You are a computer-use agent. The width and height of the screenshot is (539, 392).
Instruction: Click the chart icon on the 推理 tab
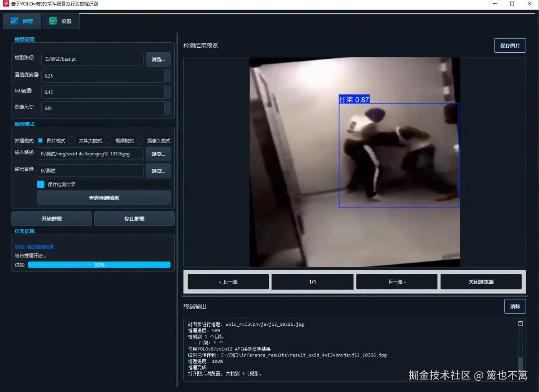point(15,21)
